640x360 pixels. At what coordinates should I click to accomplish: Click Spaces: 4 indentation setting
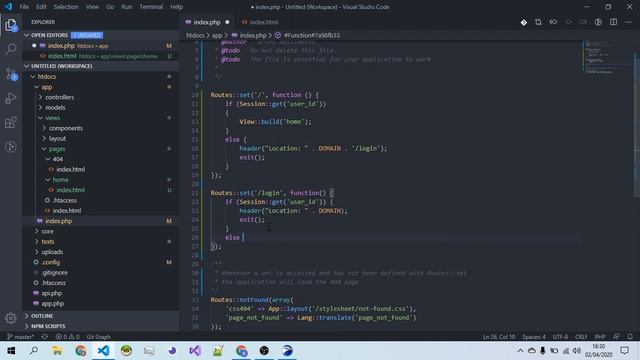[534, 337]
